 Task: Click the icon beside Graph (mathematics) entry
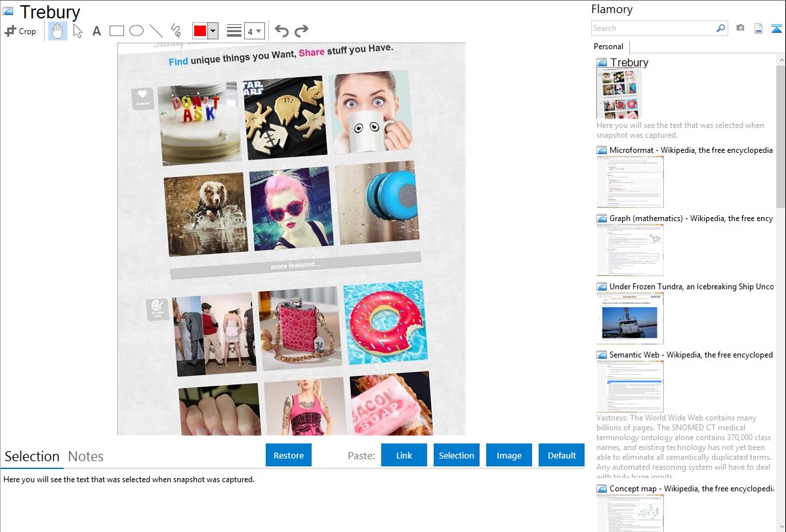[x=602, y=218]
